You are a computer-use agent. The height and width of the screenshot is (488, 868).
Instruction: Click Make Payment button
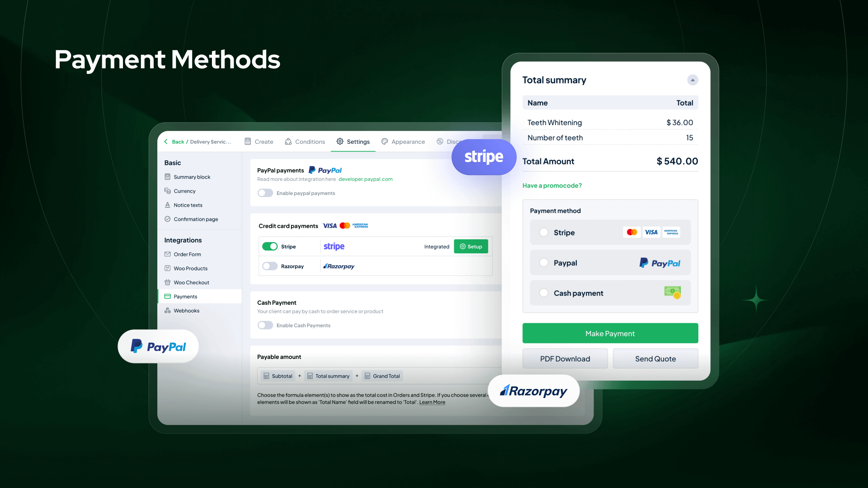coord(610,333)
